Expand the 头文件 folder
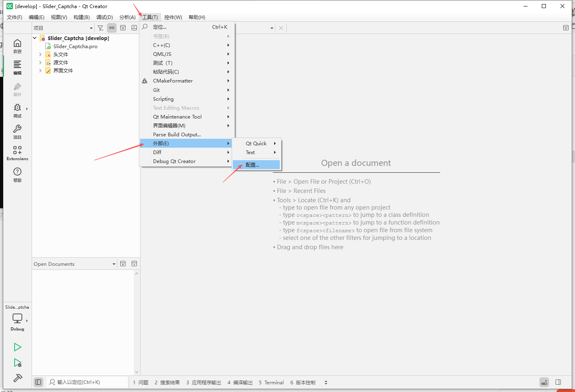Image resolution: width=575 pixels, height=392 pixels. point(40,54)
